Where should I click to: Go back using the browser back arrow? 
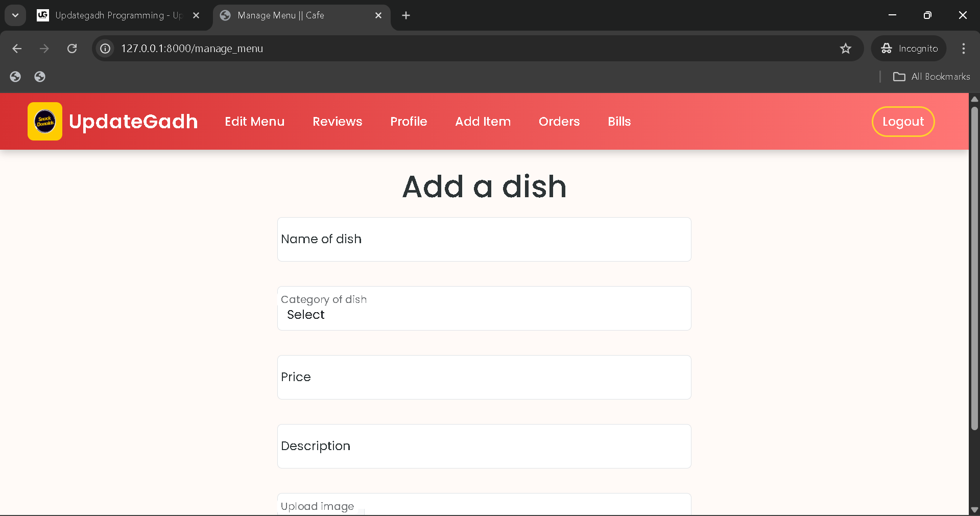click(17, 49)
